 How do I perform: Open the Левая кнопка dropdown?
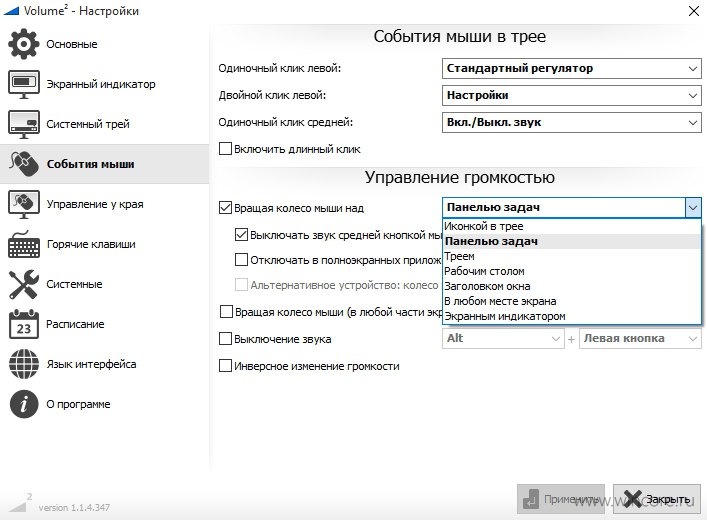tap(640, 338)
